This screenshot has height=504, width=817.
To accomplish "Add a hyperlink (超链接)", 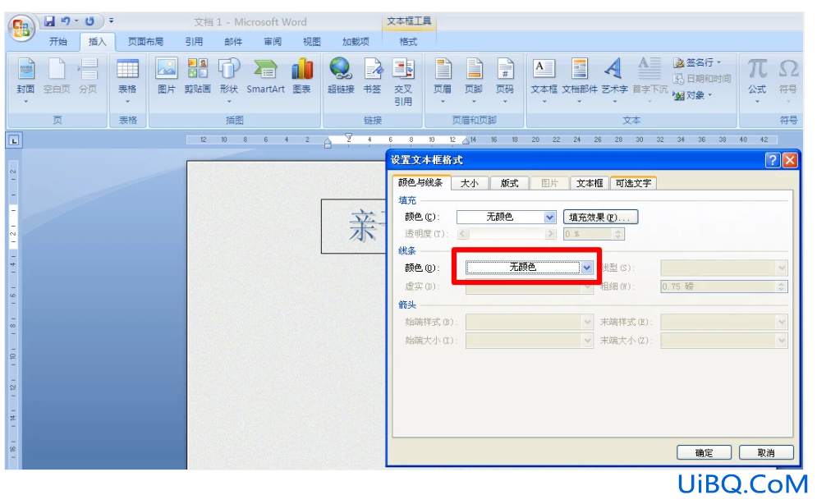I will click(x=341, y=77).
